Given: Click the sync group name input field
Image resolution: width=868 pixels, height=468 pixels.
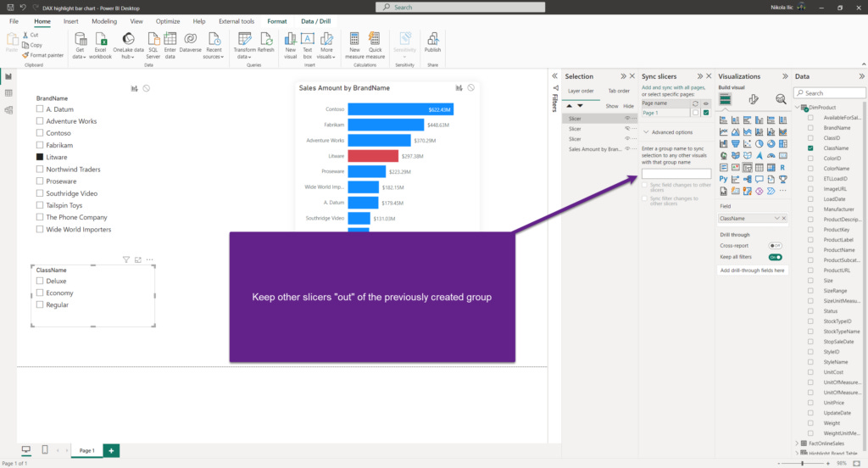Looking at the screenshot, I should pyautogui.click(x=676, y=174).
